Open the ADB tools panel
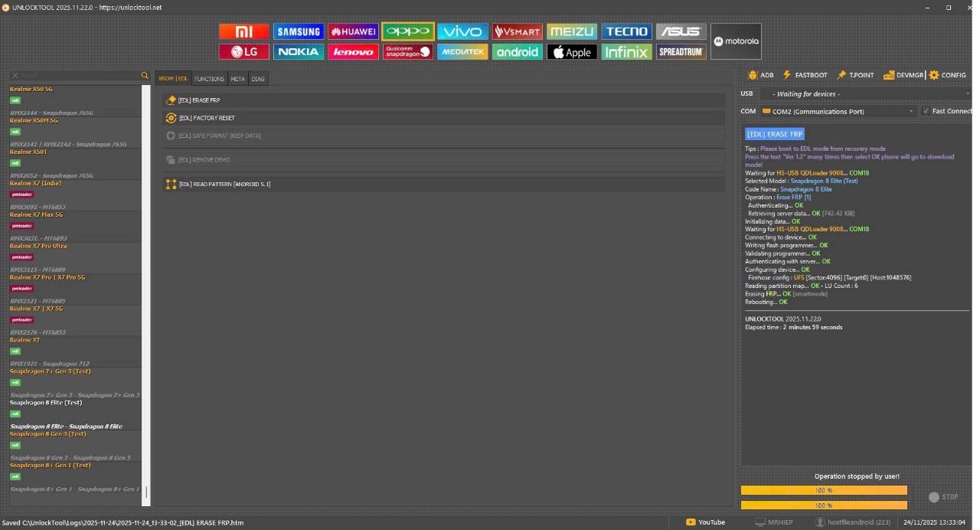Viewport: 980px width, 530px height. point(760,75)
